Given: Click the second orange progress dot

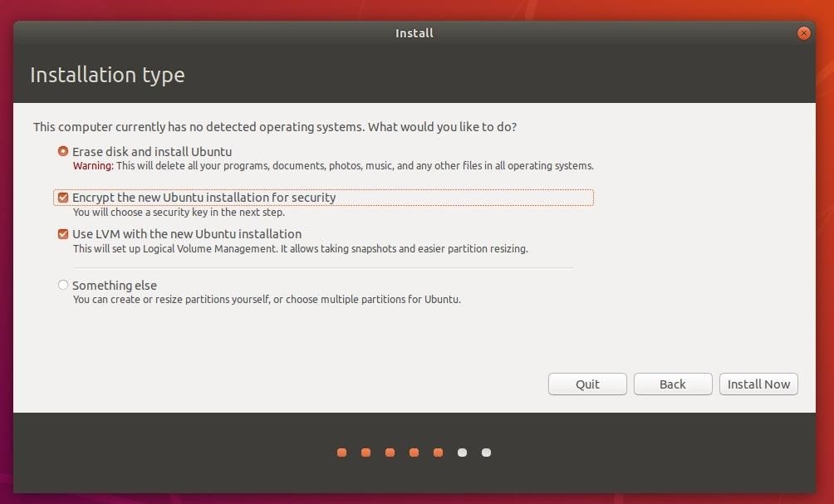Looking at the screenshot, I should point(365,453).
